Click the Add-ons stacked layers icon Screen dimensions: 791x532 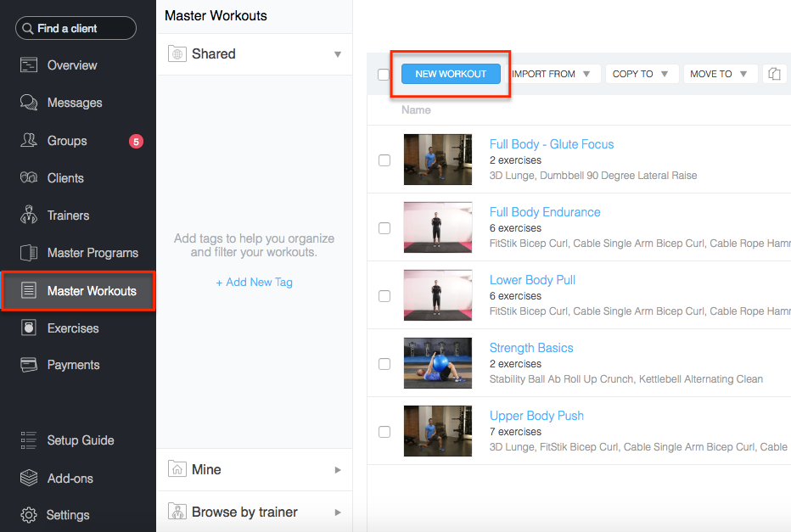tap(29, 478)
